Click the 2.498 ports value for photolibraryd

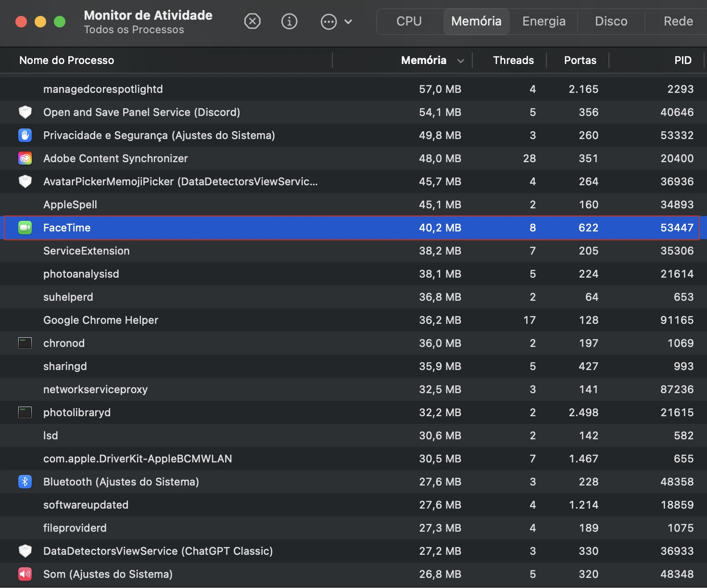pos(583,412)
